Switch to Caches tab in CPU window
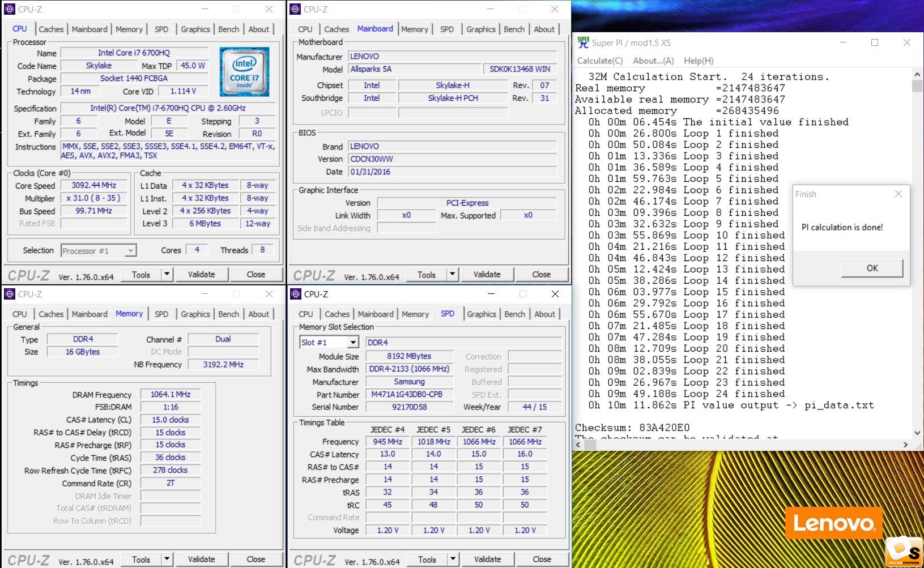The height and width of the screenshot is (568, 924). tap(51, 29)
